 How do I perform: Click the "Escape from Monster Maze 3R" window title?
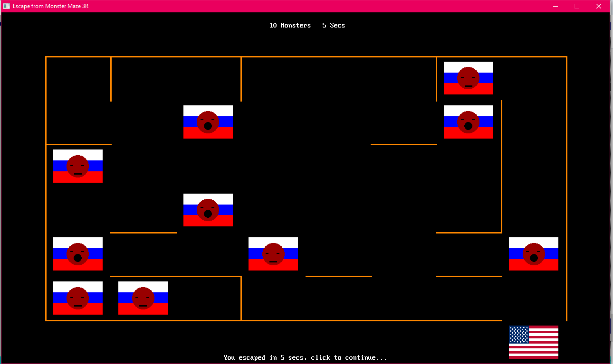[50, 6]
